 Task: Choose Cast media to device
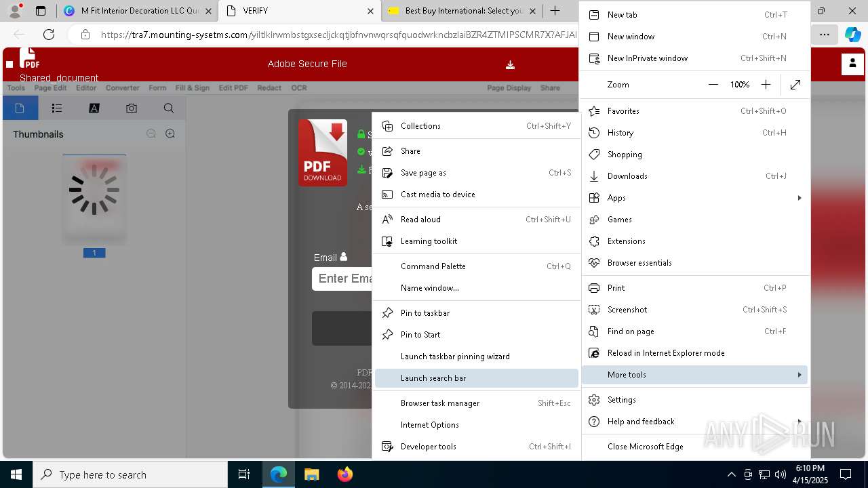476,195
